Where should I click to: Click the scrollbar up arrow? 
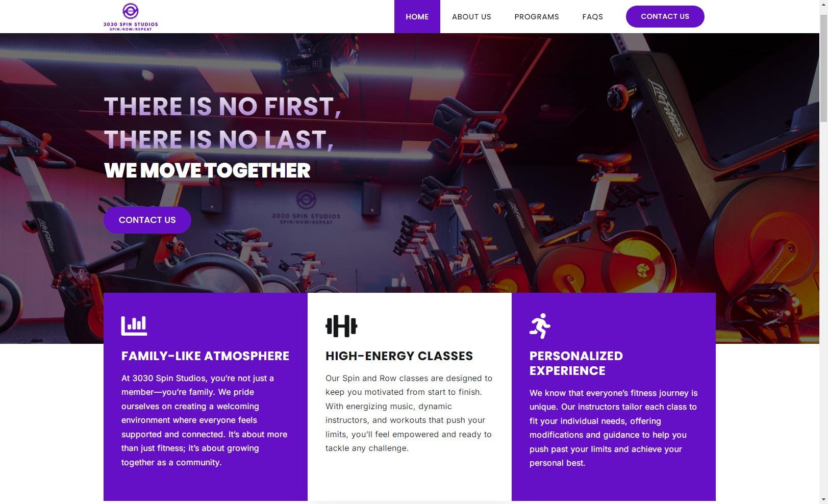click(823, 4)
